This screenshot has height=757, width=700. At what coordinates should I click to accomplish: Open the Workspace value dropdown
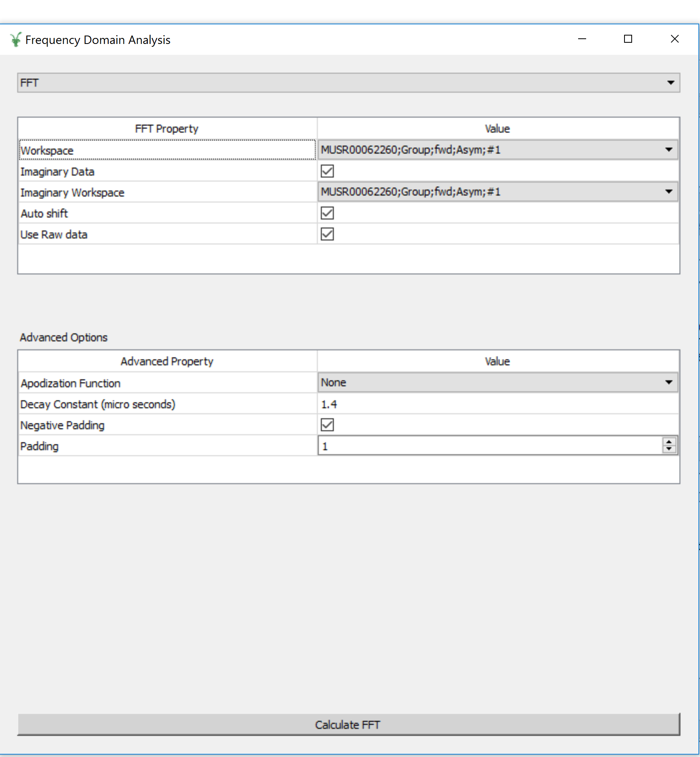pos(497,150)
